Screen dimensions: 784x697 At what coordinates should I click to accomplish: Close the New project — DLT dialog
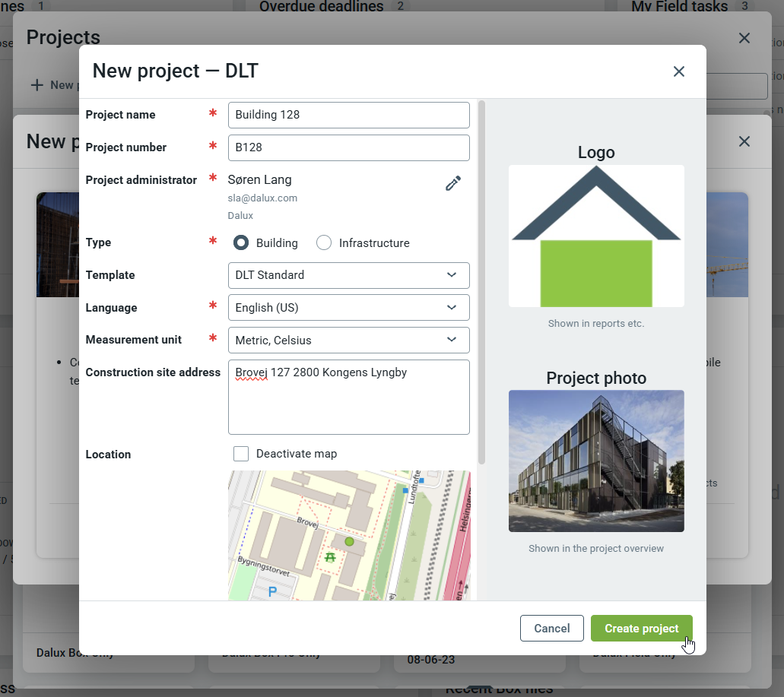[x=679, y=71]
